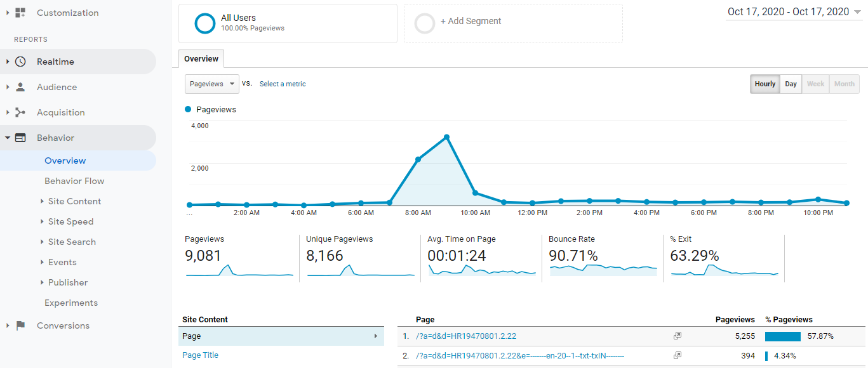Viewport: 868px width, 368px height.
Task: Click Add Segment button
Action: tap(471, 22)
